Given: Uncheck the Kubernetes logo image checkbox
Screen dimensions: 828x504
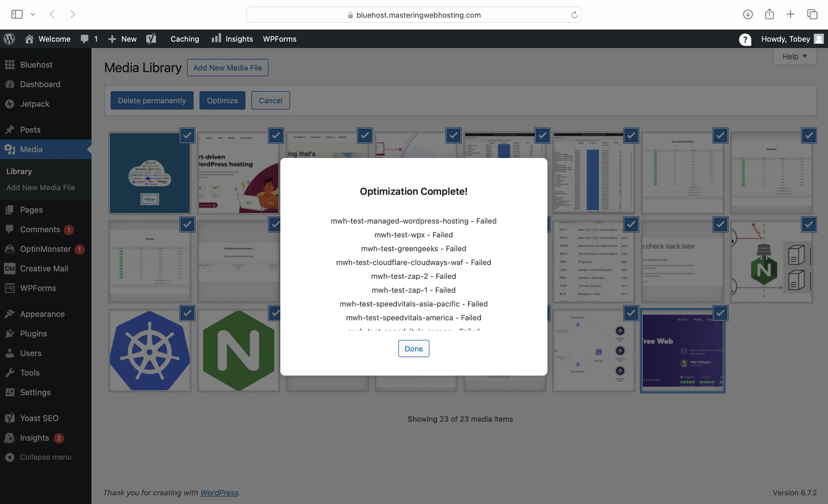Looking at the screenshot, I should coord(187,313).
